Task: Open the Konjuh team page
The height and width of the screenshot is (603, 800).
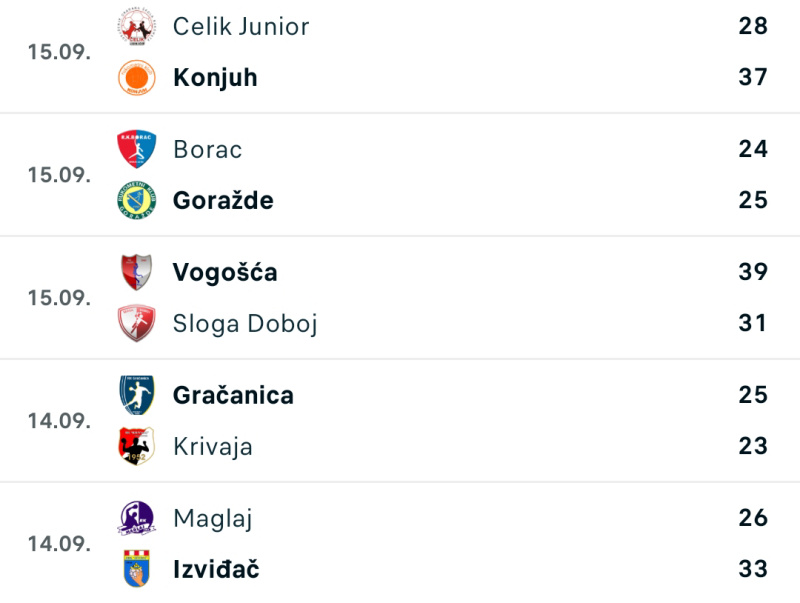Action: click(215, 77)
